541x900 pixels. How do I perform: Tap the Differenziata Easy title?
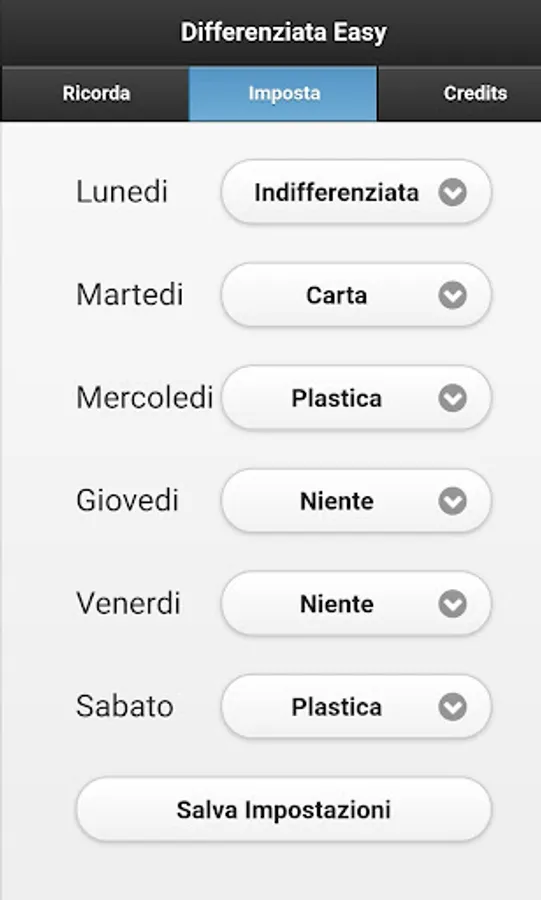283,32
